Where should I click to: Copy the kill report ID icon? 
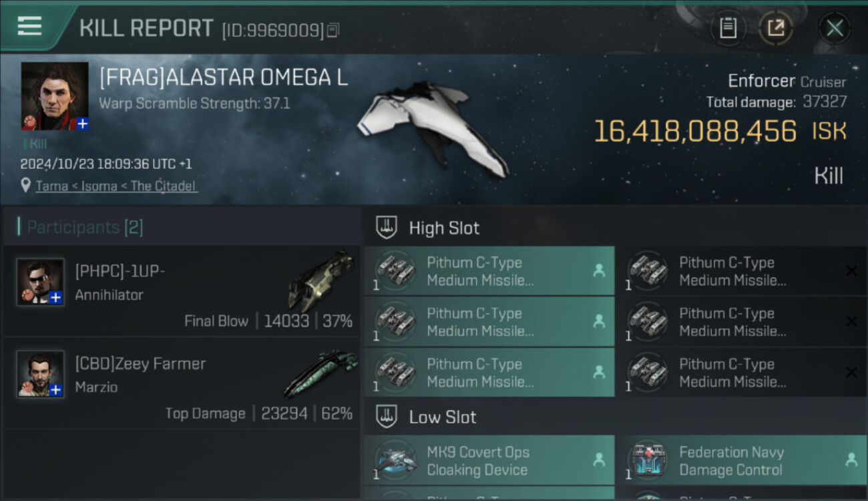click(x=333, y=30)
